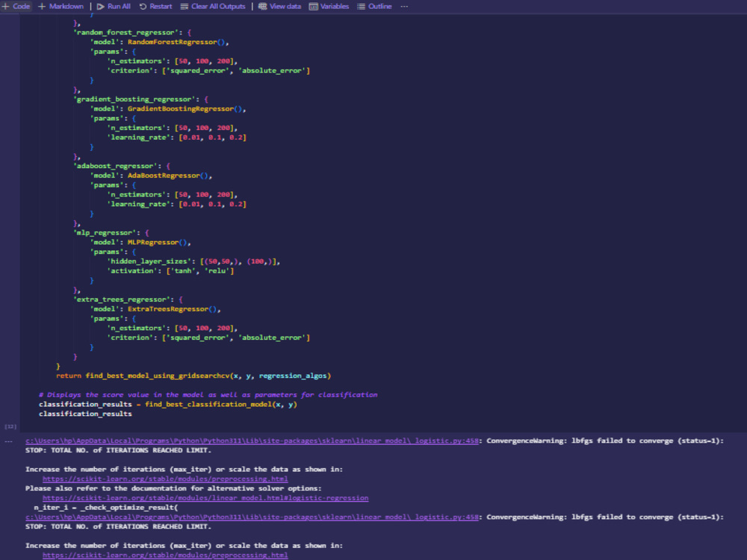The width and height of the screenshot is (747, 560).
Task: Click MLPRegressor() in the code
Action: (157, 242)
